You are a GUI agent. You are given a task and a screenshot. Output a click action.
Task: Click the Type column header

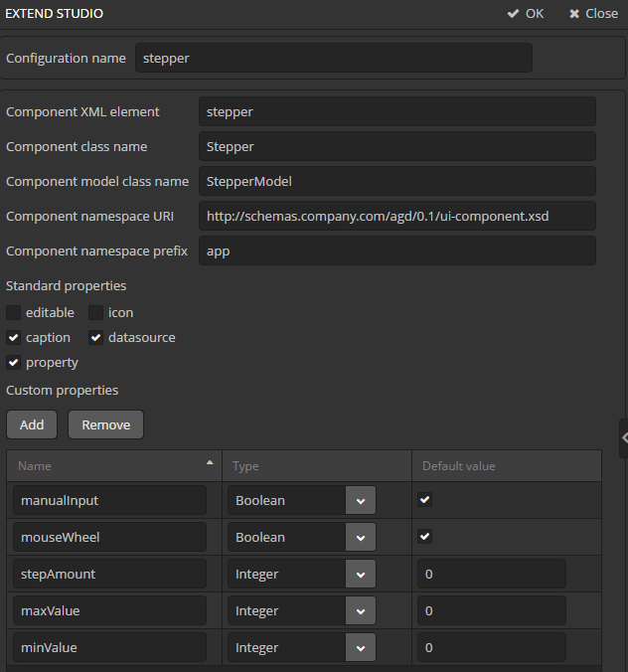click(x=316, y=465)
